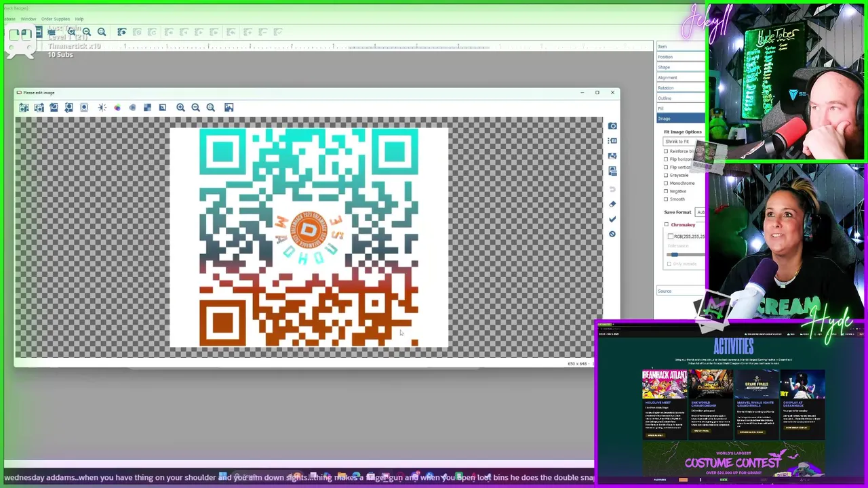Click the button under Cosplay at DreamHack card
868x488 pixels.
tap(797, 428)
